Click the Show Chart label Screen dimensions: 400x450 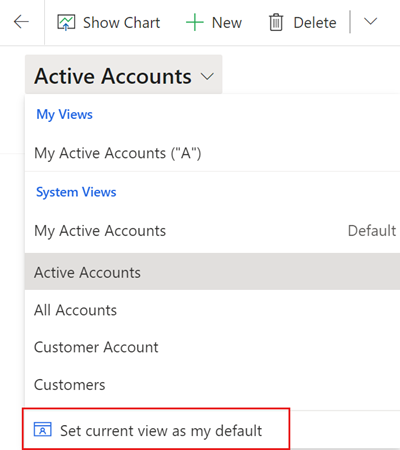point(122,23)
